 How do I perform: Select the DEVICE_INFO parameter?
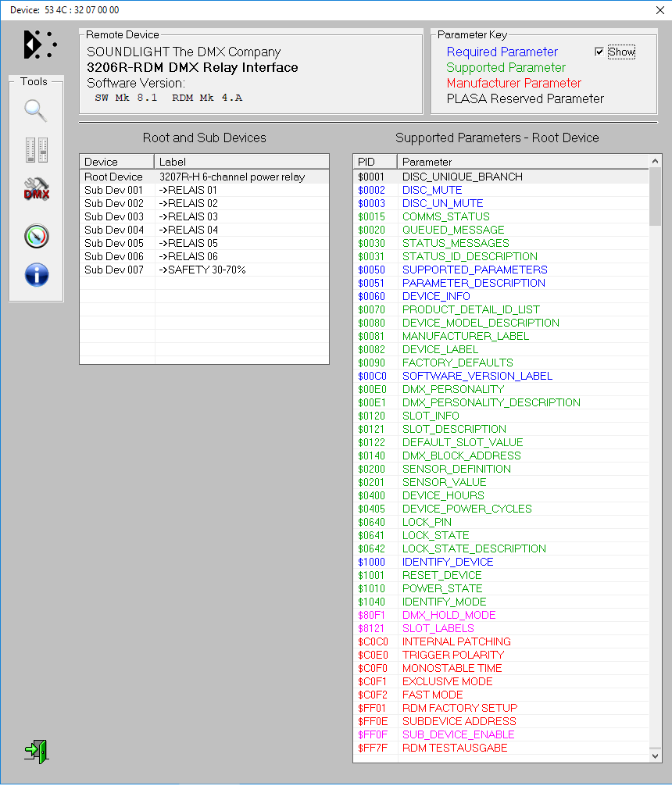[436, 296]
